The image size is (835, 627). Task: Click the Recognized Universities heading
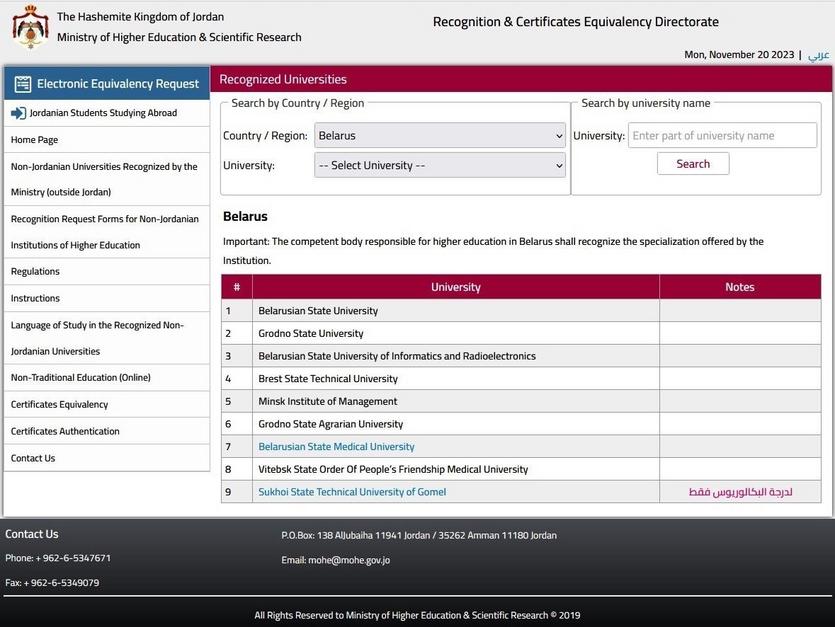(x=283, y=79)
